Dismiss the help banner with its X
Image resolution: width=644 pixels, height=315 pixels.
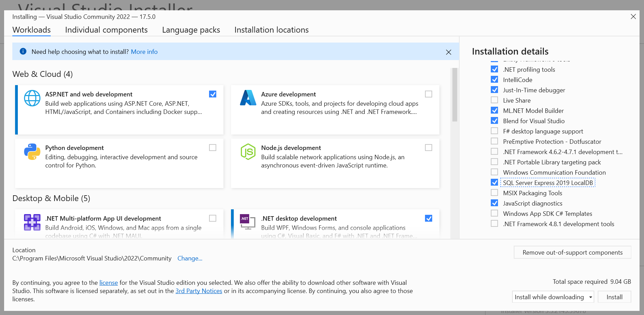pyautogui.click(x=449, y=52)
